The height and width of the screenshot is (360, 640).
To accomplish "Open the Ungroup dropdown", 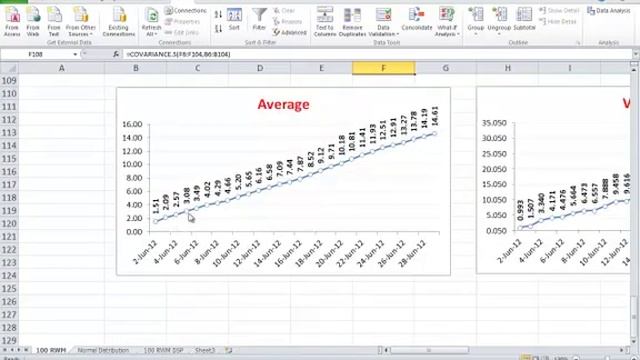I will point(499,21).
